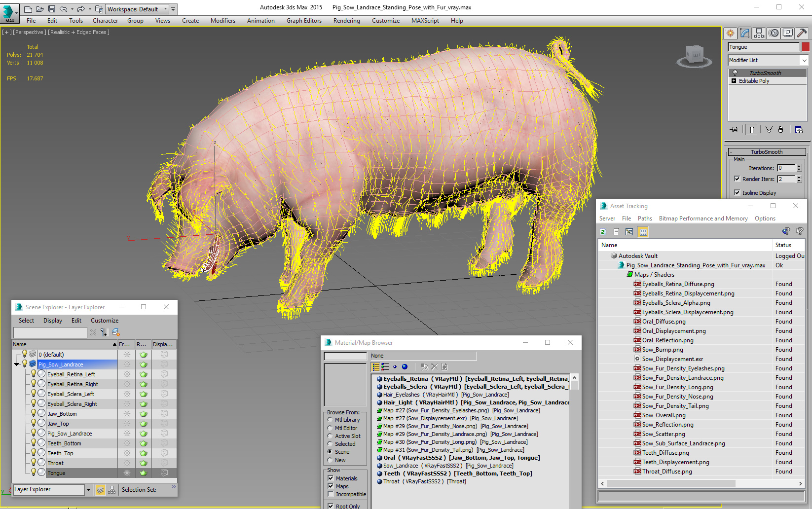This screenshot has width=812, height=509.
Task: Open the Modifier List dropdown
Action: (804, 60)
